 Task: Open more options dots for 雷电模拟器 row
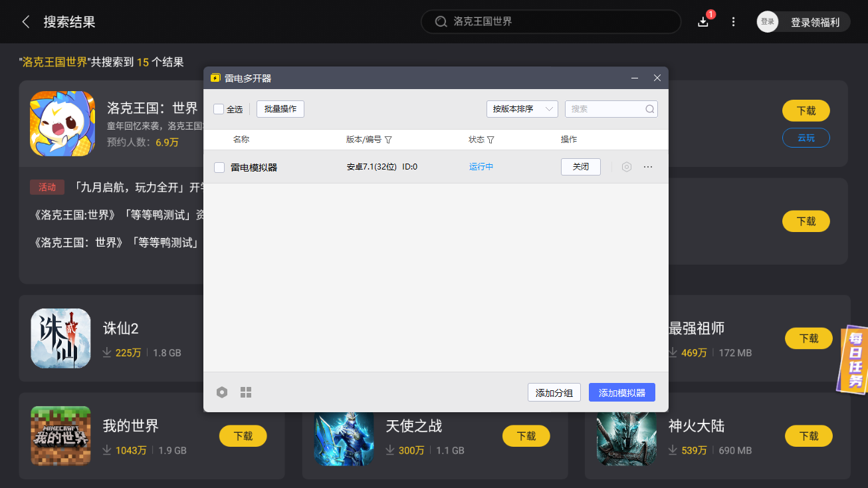(x=648, y=167)
